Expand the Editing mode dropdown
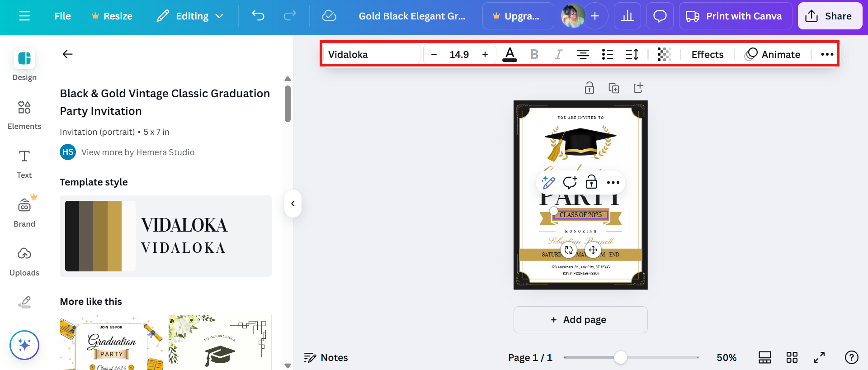 (190, 16)
